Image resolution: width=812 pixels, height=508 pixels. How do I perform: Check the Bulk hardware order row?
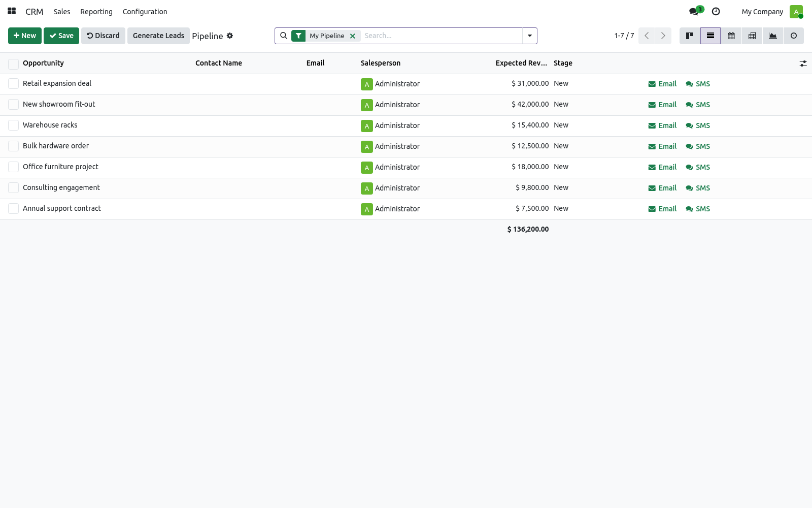pyautogui.click(x=13, y=146)
